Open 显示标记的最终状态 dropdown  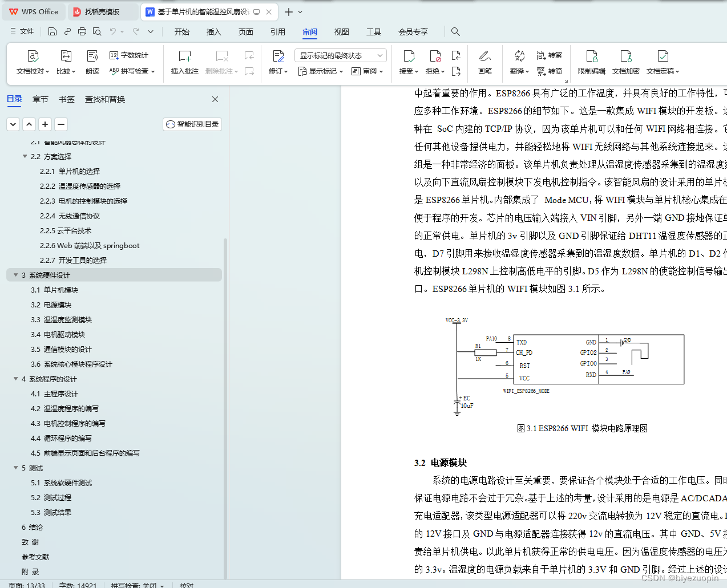pos(341,55)
